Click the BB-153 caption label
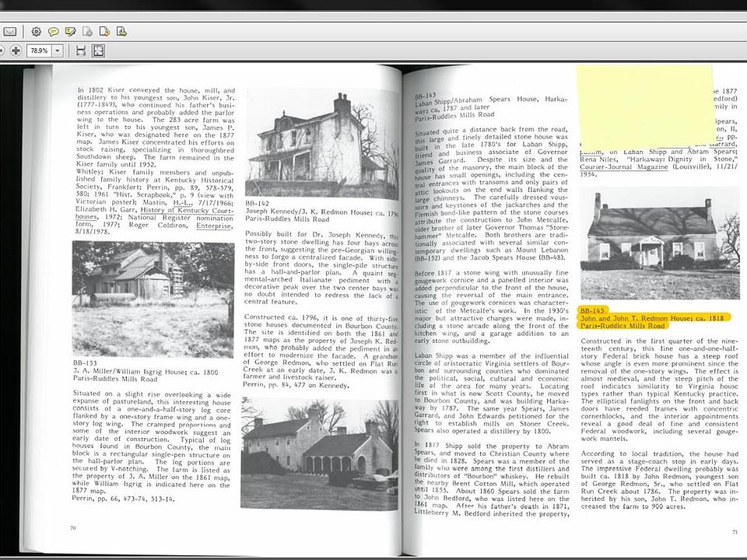The image size is (747, 560). 85,363
